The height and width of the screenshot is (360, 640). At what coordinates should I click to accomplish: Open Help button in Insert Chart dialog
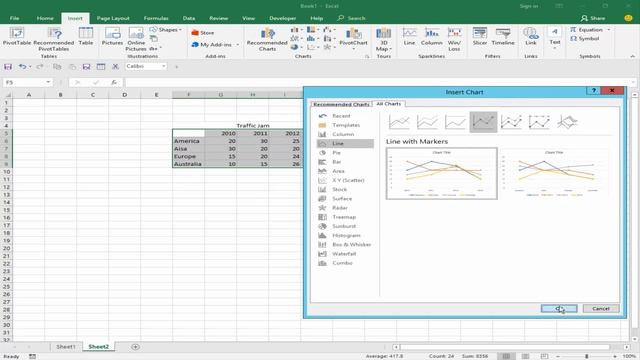coord(594,91)
